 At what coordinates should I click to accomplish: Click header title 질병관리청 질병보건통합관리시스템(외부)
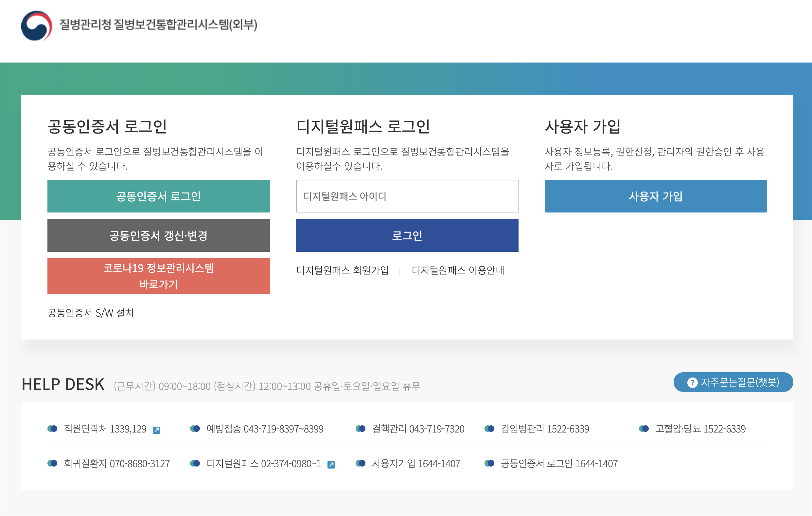(158, 25)
